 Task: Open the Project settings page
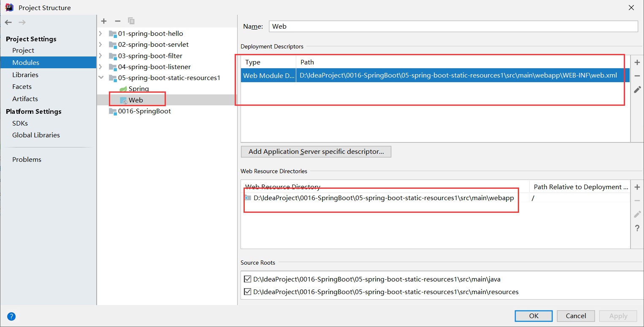click(x=23, y=50)
